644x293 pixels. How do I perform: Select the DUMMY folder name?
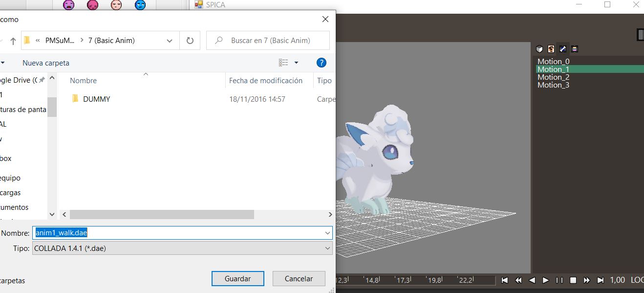tap(97, 99)
